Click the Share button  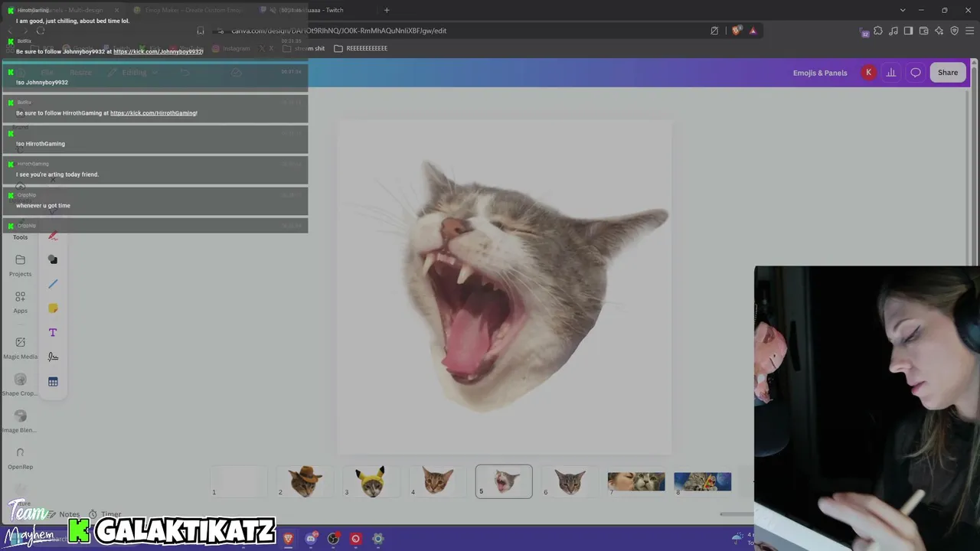pos(948,73)
